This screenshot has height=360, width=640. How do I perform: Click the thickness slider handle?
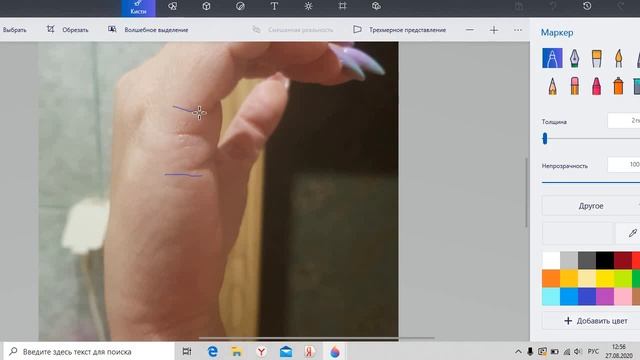point(544,139)
